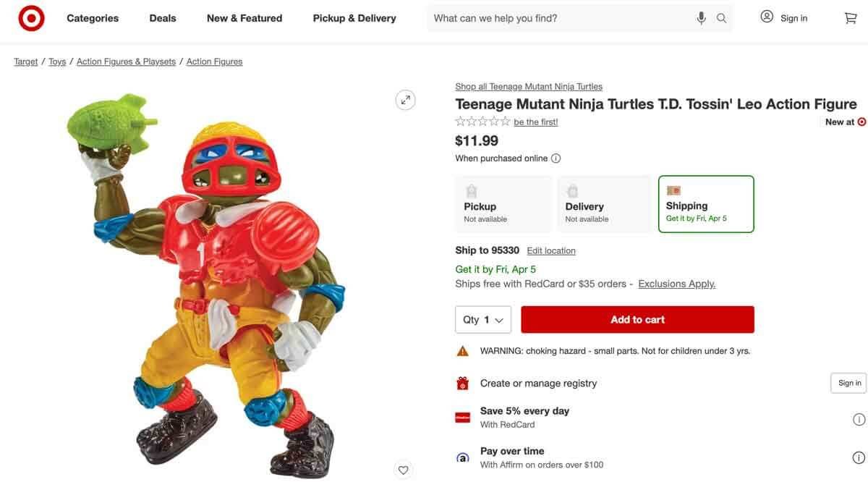Open the Deals menu

click(x=163, y=18)
